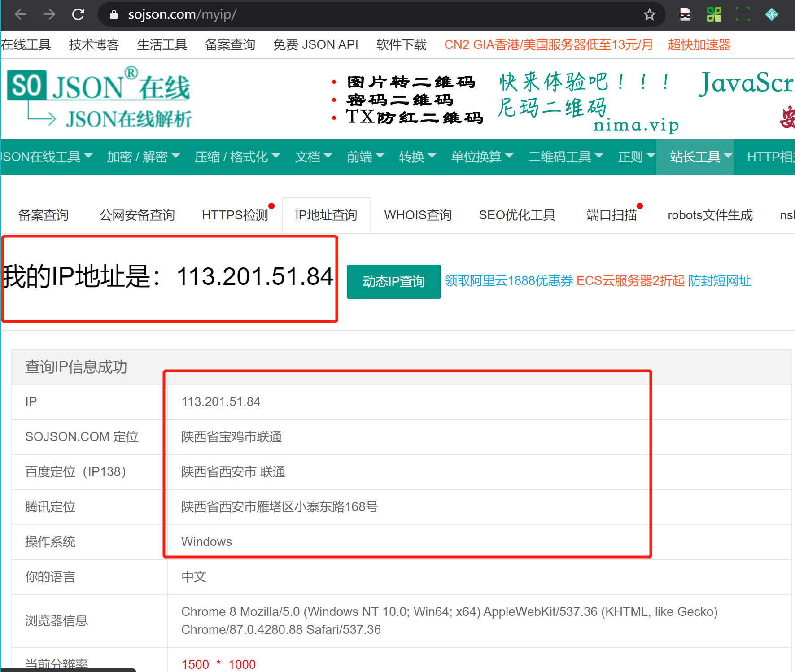Click 陕西省西安市雁塔区小寨东路168号 address cell
Image resolution: width=795 pixels, height=672 pixels.
click(x=280, y=506)
